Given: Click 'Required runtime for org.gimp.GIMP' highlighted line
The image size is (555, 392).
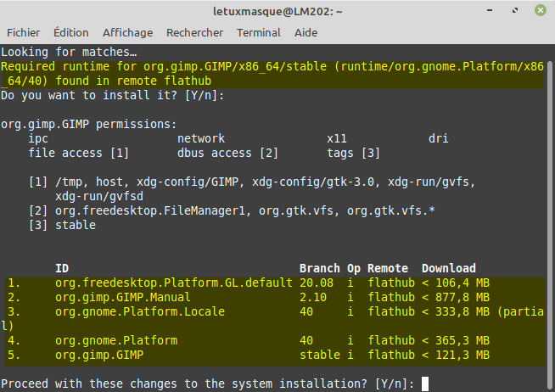Looking at the screenshot, I should 272,67.
